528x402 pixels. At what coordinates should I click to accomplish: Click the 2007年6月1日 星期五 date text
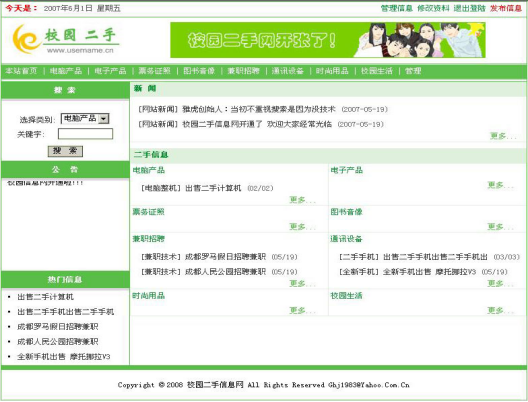(x=82, y=8)
